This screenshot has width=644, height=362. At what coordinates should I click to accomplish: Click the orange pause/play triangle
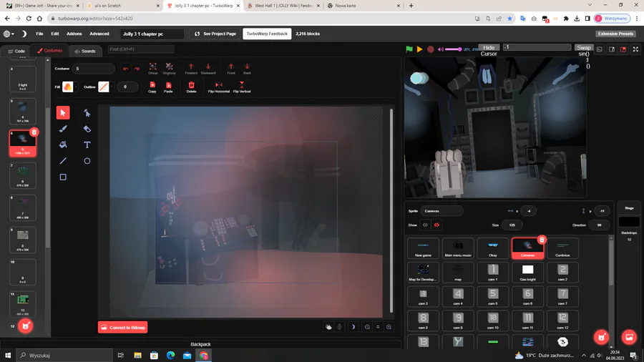tap(419, 49)
